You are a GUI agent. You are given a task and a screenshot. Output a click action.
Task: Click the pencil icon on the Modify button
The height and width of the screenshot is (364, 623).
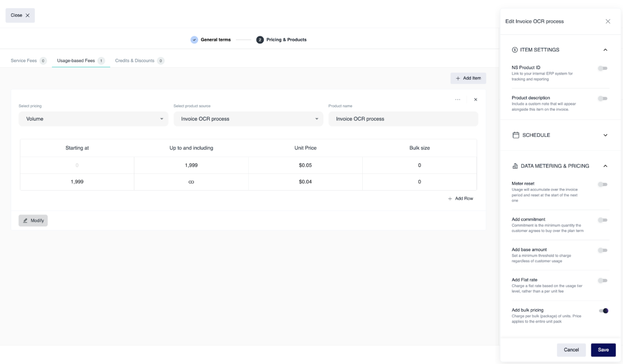click(25, 220)
